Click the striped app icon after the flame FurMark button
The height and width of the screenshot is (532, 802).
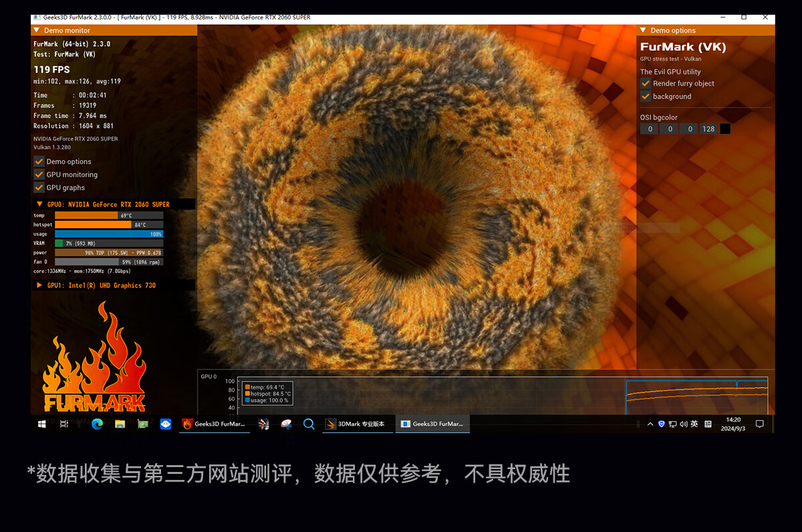coord(264,424)
